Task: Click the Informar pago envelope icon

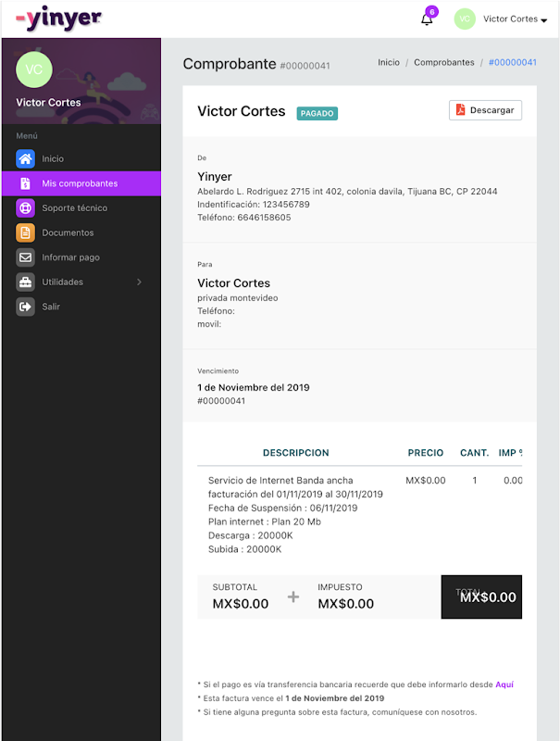Action: [25, 257]
